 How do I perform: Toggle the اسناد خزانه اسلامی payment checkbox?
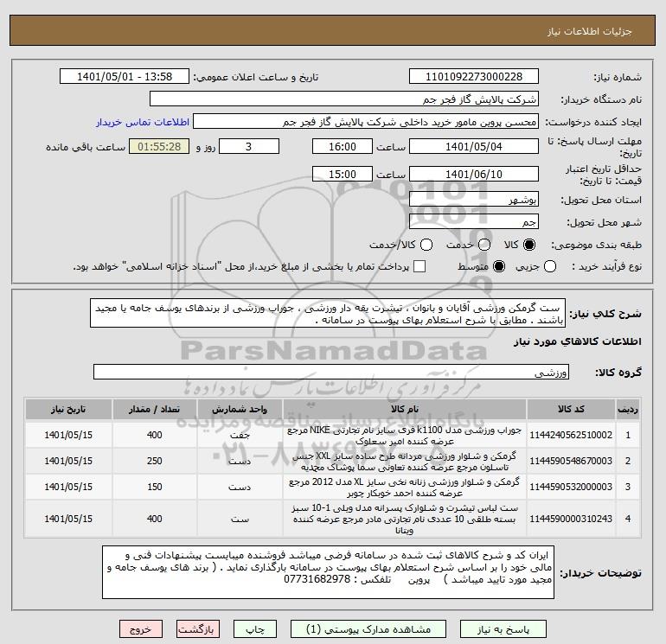419,266
